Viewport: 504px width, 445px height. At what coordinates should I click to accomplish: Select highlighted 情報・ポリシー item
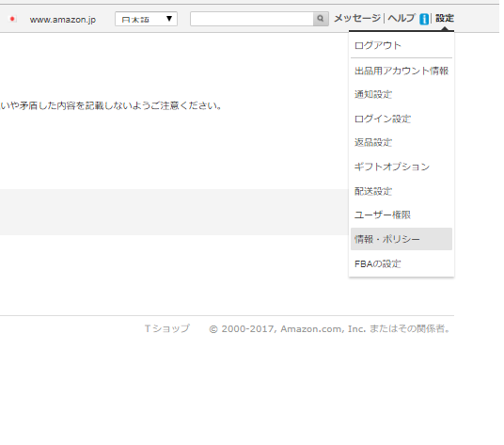pos(402,239)
